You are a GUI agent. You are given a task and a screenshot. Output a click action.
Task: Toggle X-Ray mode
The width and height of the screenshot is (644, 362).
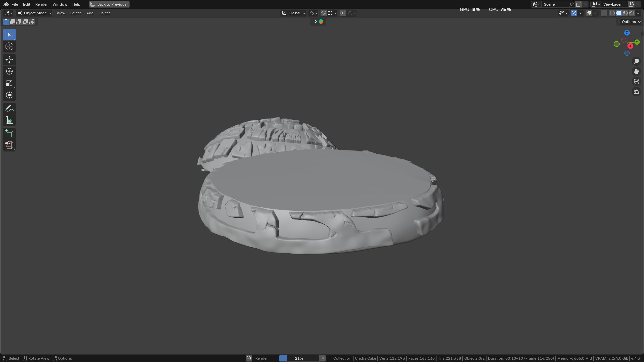click(604, 13)
